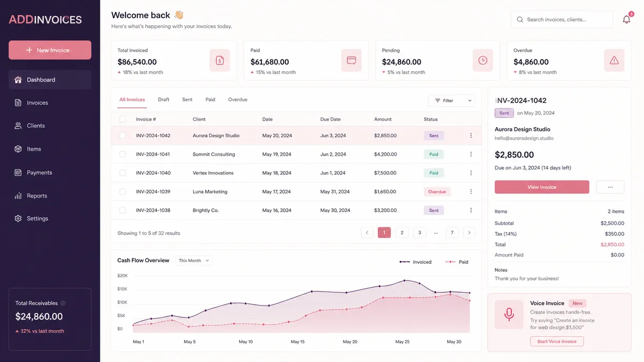Viewport: 644px width, 362px height.
Task: Click the View Invoice button
Action: coord(542,187)
